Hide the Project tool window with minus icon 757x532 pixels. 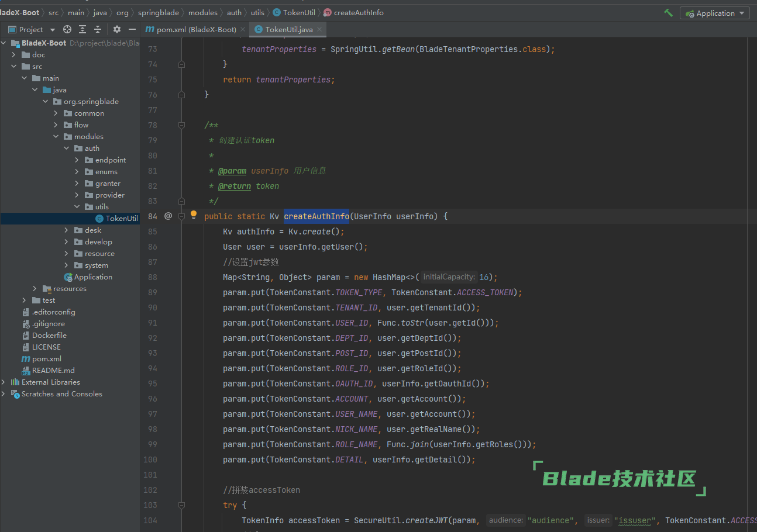(133, 29)
